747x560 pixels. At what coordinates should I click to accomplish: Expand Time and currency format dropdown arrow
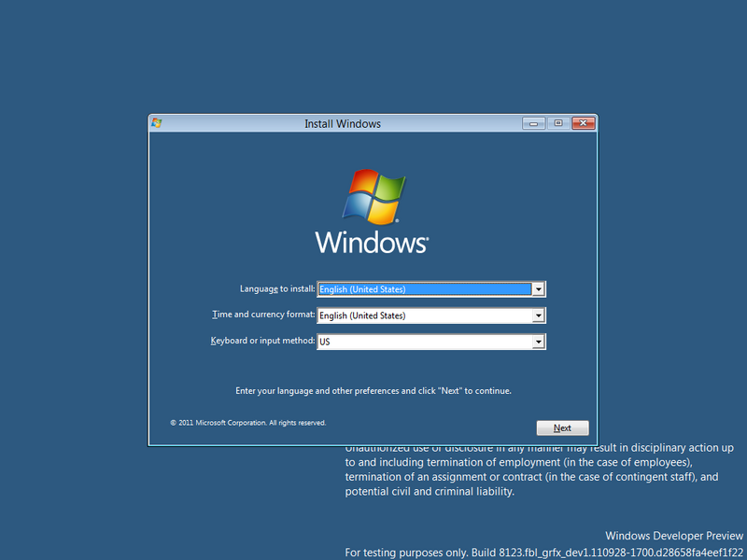(538, 315)
